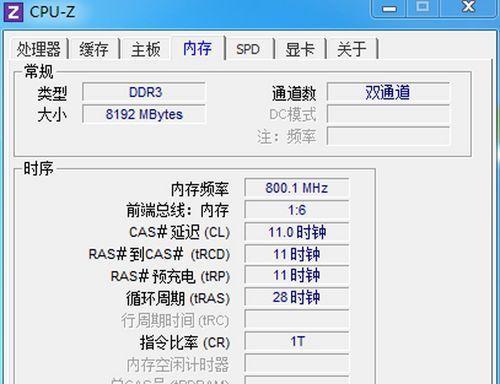Close the CPU-Z window
Screen dimensions: 500x384
(468, 8)
